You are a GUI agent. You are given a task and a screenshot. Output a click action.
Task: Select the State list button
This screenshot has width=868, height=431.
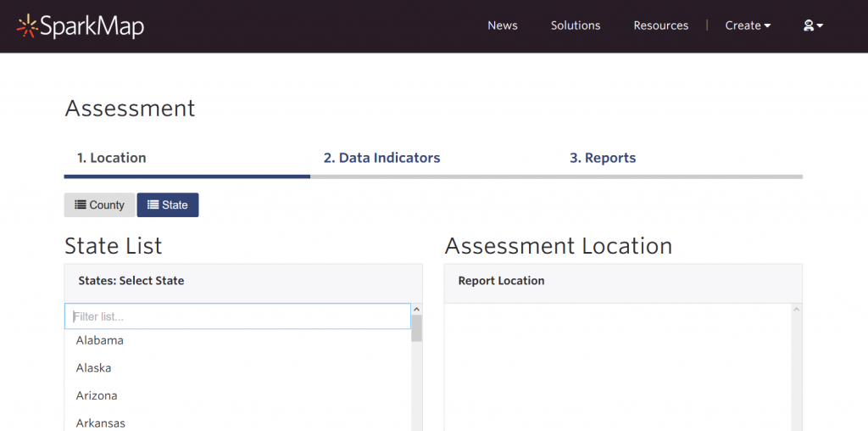tap(168, 205)
